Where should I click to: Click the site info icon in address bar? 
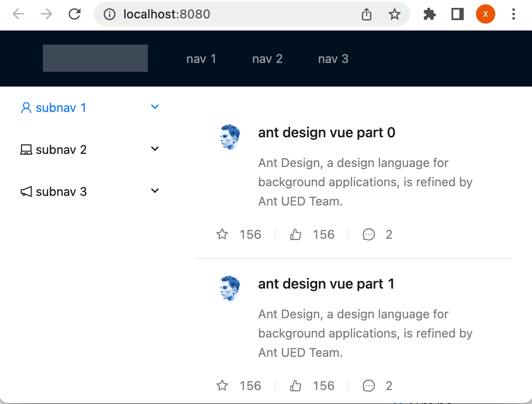109,14
